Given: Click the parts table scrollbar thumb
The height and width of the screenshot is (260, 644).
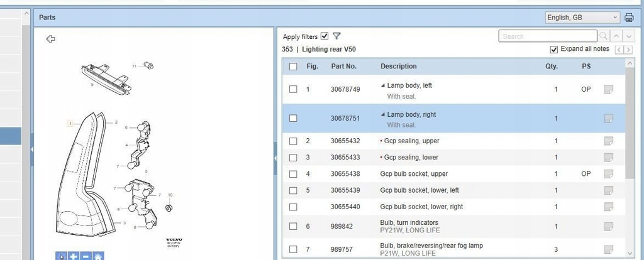Looking at the screenshot, I should [630, 123].
